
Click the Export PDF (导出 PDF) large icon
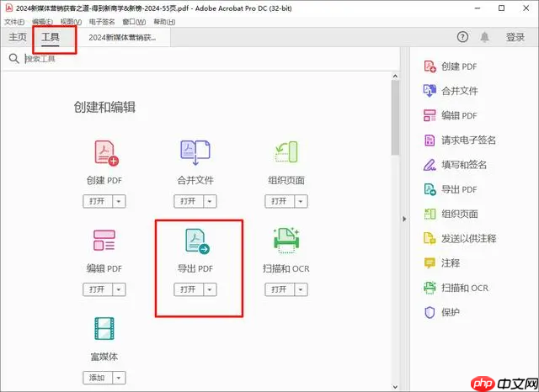click(x=197, y=241)
